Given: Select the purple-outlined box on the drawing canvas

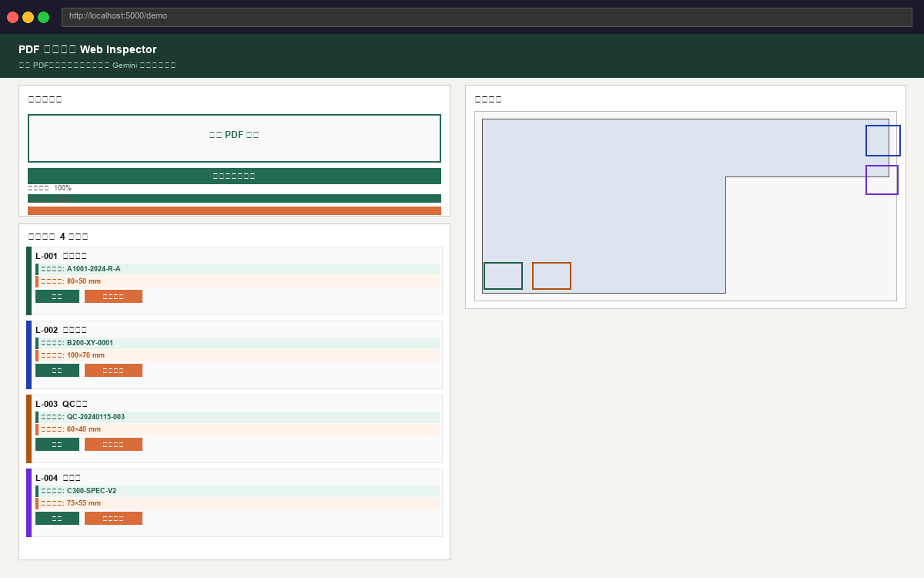Looking at the screenshot, I should (882, 180).
